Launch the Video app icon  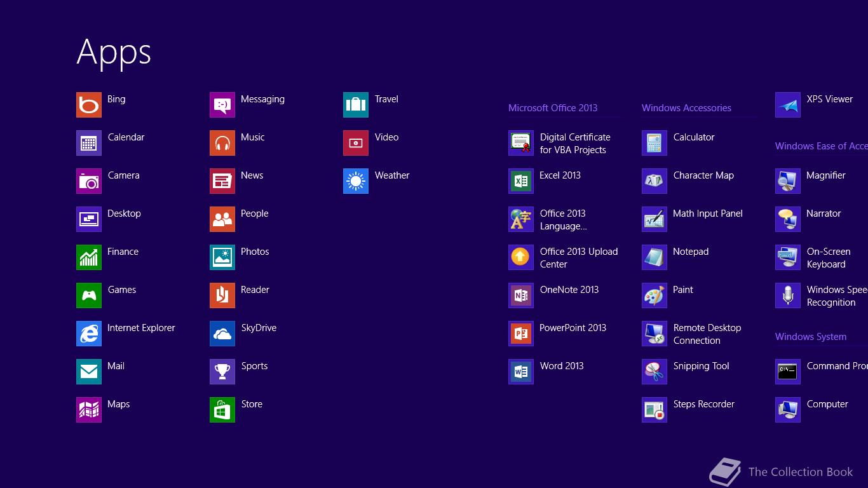(x=356, y=143)
